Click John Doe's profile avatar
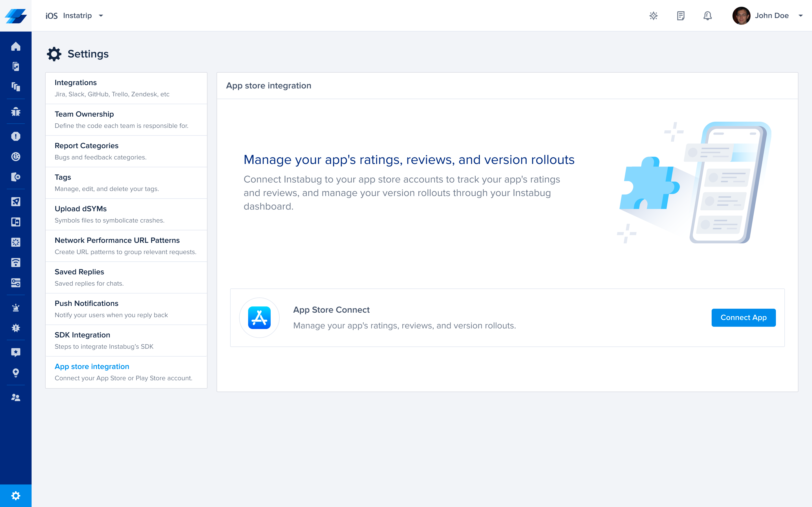This screenshot has height=507, width=812. (x=741, y=16)
